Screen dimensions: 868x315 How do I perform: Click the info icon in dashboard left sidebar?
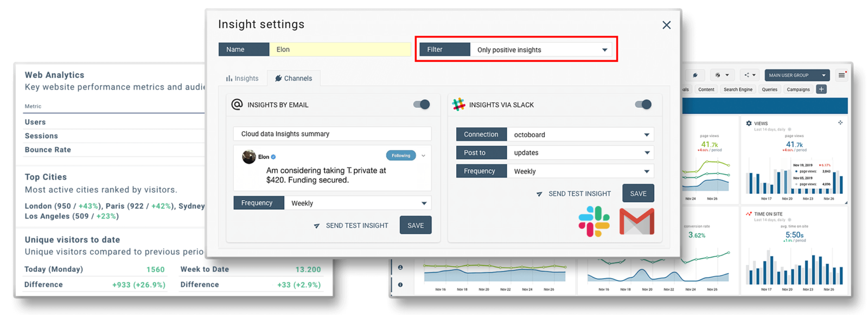click(x=400, y=285)
